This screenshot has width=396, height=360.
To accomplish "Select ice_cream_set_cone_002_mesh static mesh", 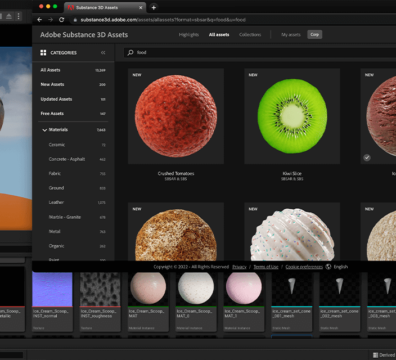I will 340,302.
